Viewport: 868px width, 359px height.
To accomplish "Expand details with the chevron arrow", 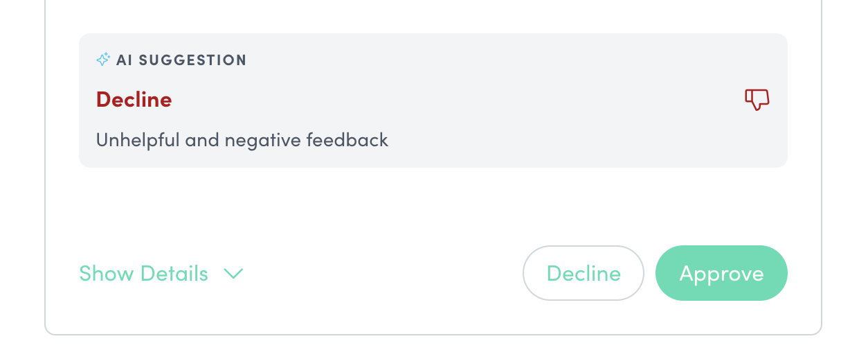I will pos(233,274).
